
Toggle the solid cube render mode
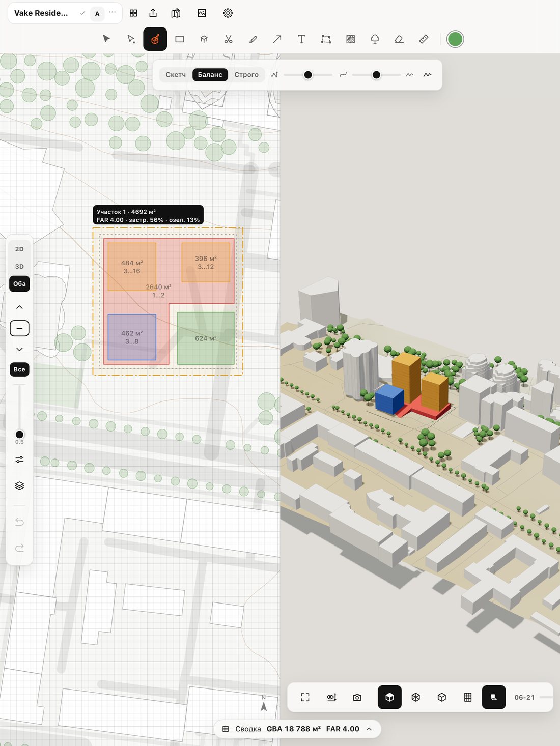pyautogui.click(x=389, y=697)
